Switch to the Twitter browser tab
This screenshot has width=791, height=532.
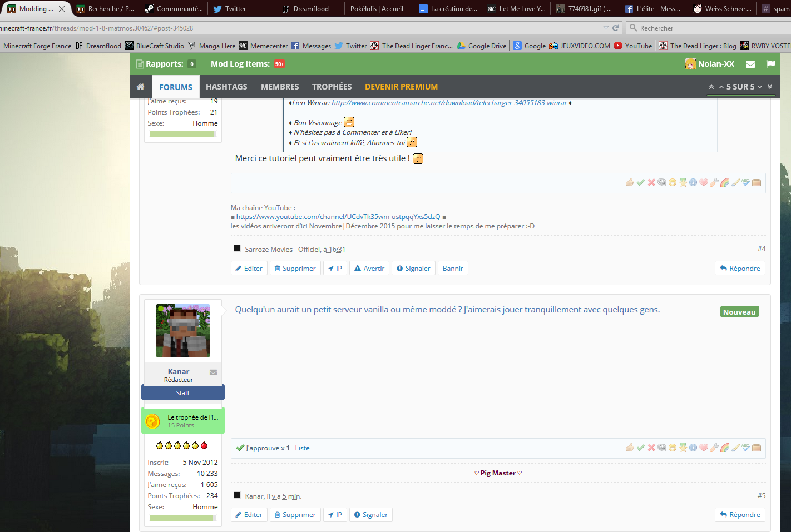pos(236,9)
